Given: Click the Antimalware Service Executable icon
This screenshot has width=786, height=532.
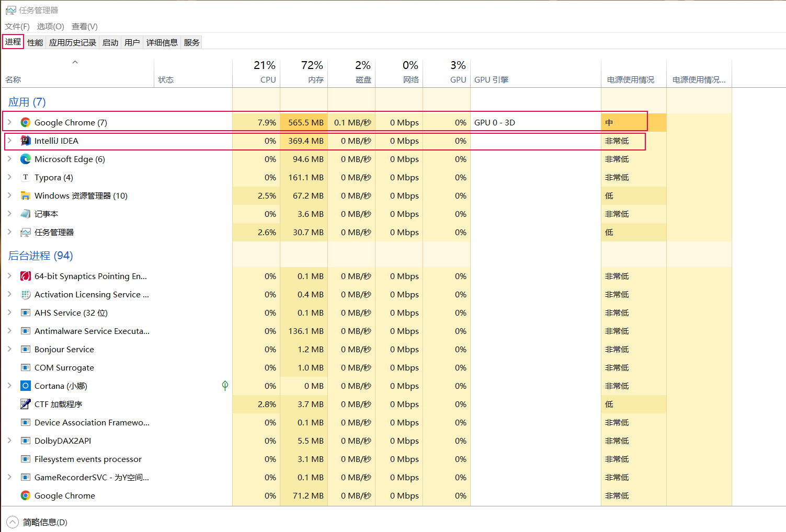Looking at the screenshot, I should [25, 331].
